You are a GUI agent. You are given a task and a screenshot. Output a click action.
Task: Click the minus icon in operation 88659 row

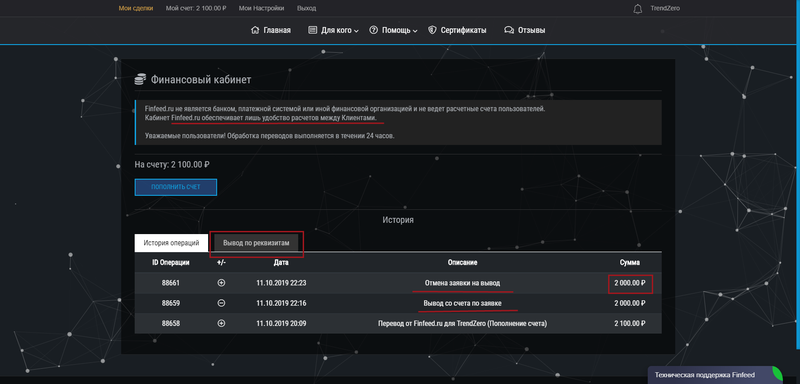pyautogui.click(x=221, y=303)
